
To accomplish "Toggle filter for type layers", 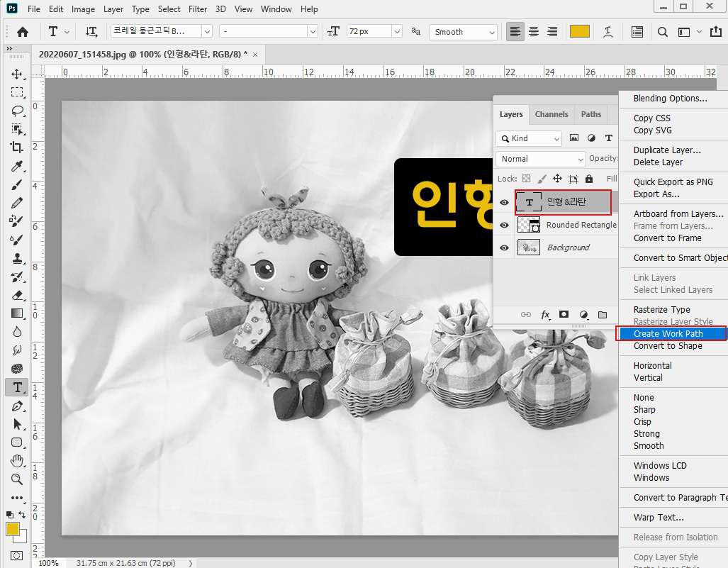I will 609,138.
